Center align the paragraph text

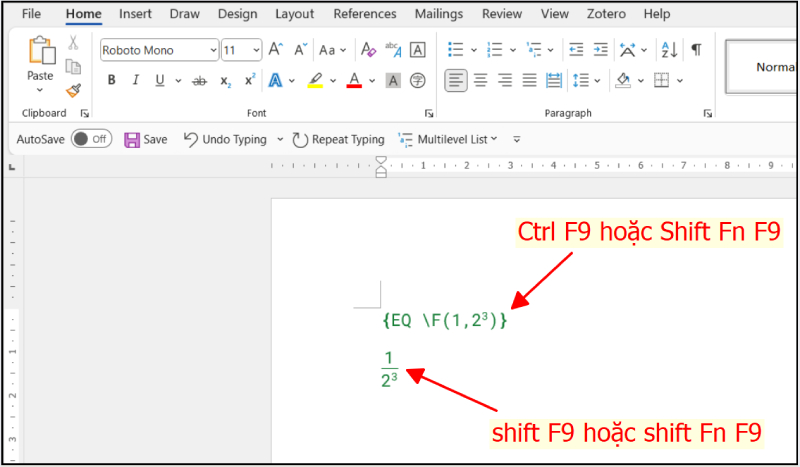(480, 80)
